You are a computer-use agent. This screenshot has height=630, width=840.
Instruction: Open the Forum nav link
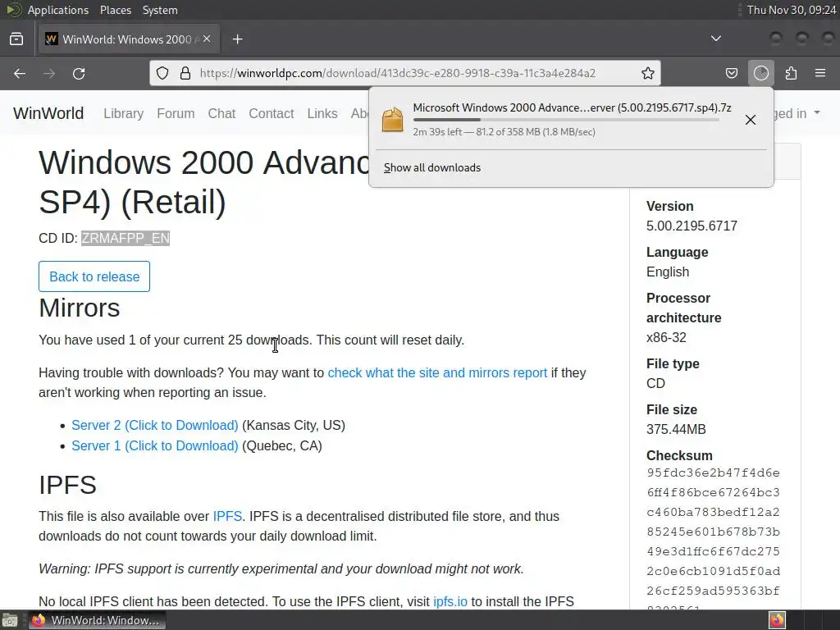(176, 113)
